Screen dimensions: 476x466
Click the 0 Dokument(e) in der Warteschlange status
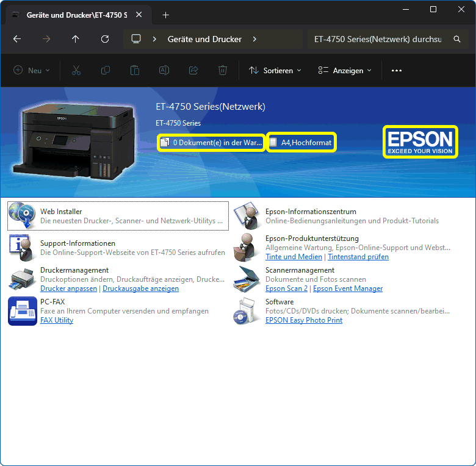(211, 143)
